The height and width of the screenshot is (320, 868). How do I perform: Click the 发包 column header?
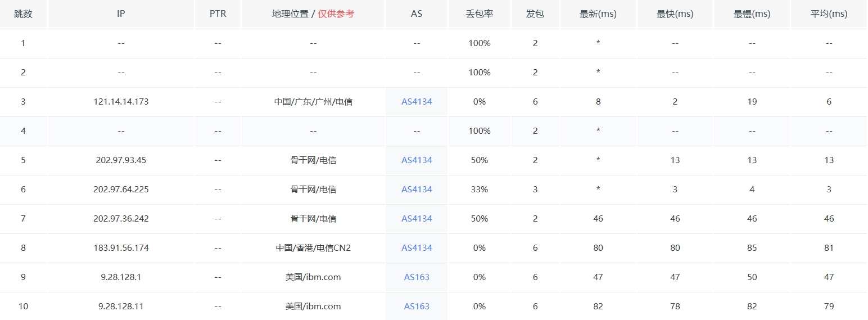click(535, 14)
